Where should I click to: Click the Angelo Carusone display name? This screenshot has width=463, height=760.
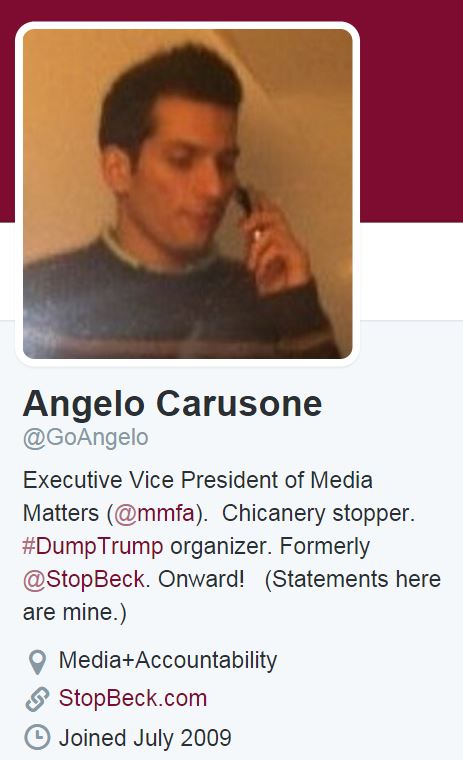[172, 403]
